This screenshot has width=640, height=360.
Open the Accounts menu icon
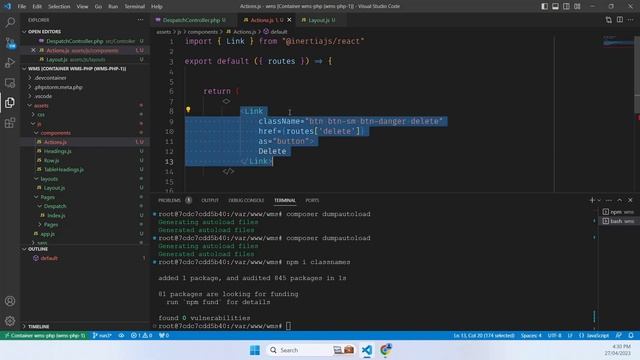coord(10,301)
